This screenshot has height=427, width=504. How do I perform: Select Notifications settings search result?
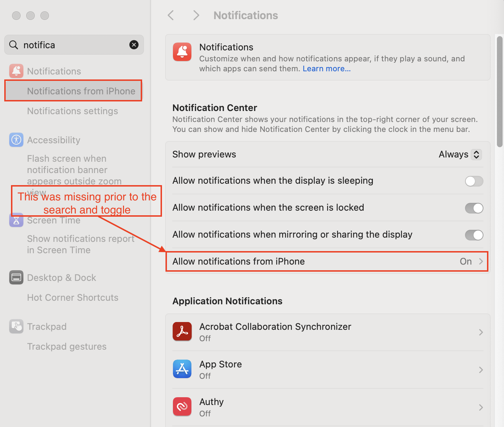[72, 111]
